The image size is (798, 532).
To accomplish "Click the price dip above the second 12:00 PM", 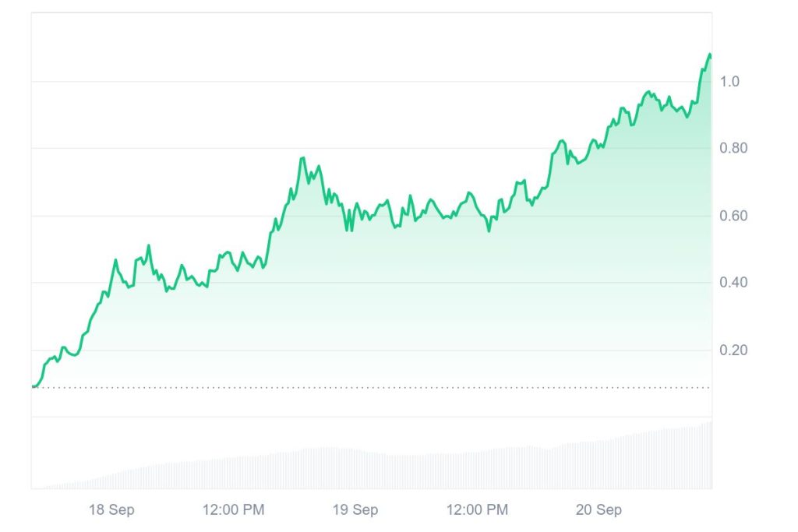I will point(489,231).
